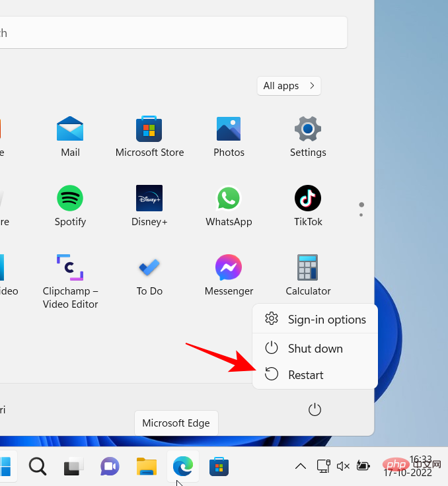Open Disney+ app

[x=149, y=206]
